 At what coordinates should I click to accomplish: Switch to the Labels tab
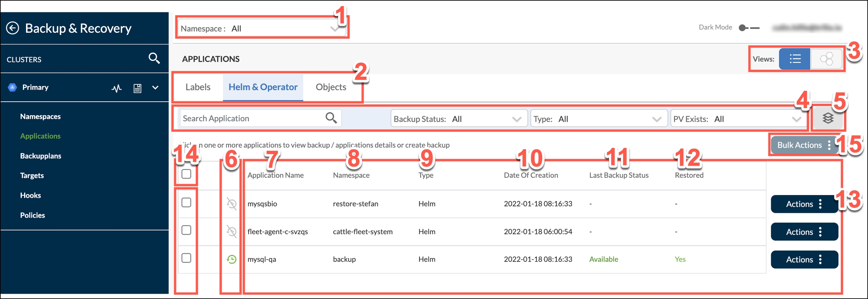pyautogui.click(x=198, y=87)
